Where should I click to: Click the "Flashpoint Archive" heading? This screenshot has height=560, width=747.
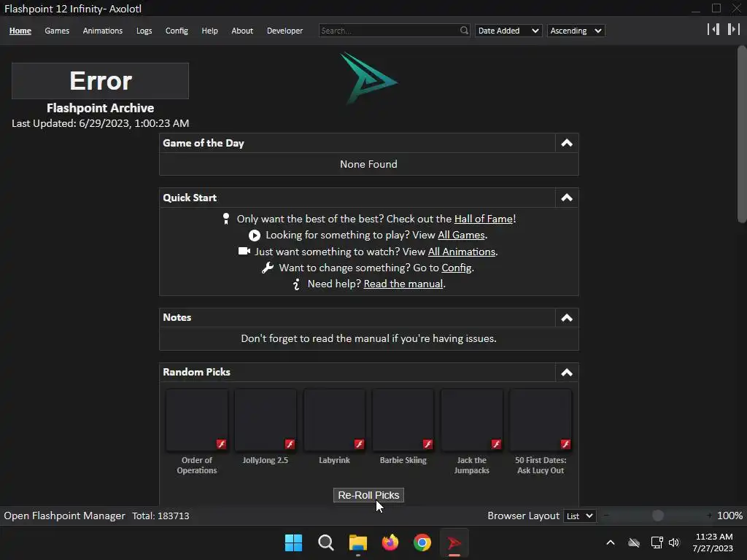coord(100,108)
